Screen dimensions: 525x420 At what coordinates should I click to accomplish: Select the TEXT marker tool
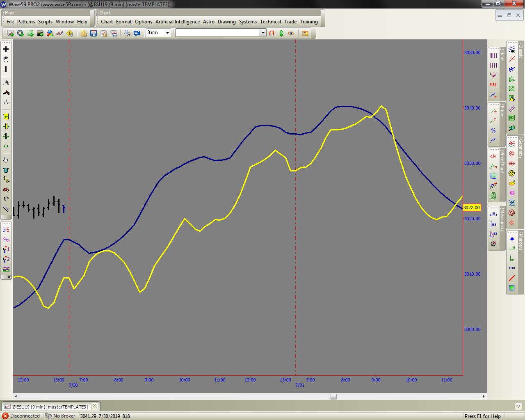click(512, 268)
